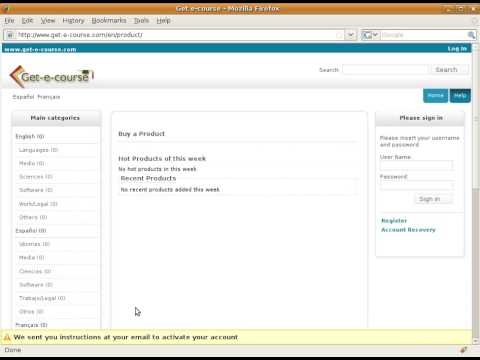Click the Log in link

[457, 49]
